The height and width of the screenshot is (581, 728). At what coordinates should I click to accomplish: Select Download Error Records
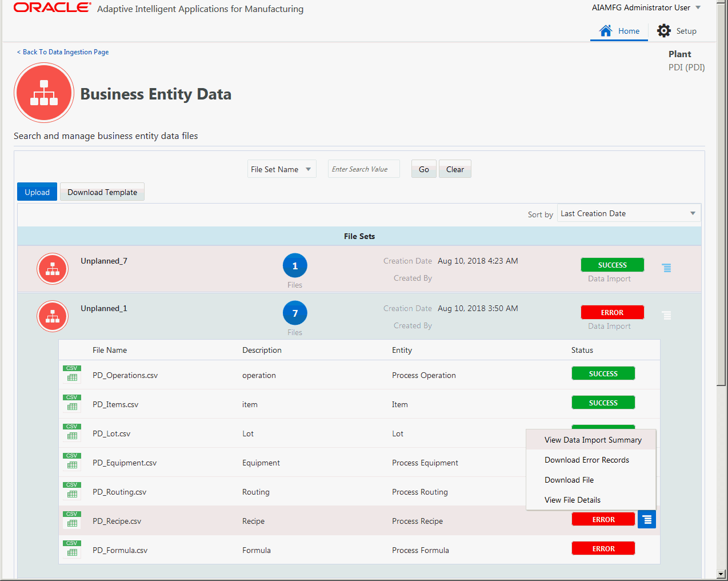pos(591,460)
